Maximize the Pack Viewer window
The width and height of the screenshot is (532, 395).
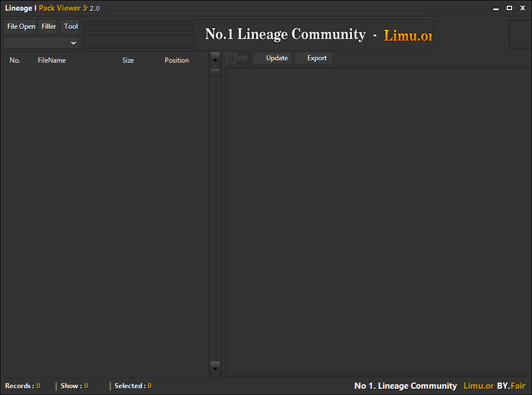(x=509, y=8)
